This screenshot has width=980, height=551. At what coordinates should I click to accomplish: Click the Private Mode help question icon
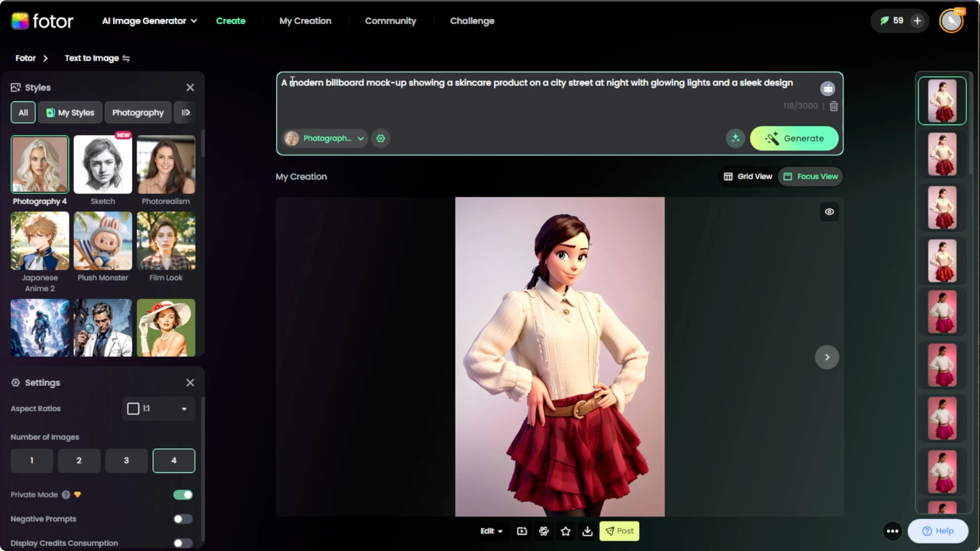point(66,495)
